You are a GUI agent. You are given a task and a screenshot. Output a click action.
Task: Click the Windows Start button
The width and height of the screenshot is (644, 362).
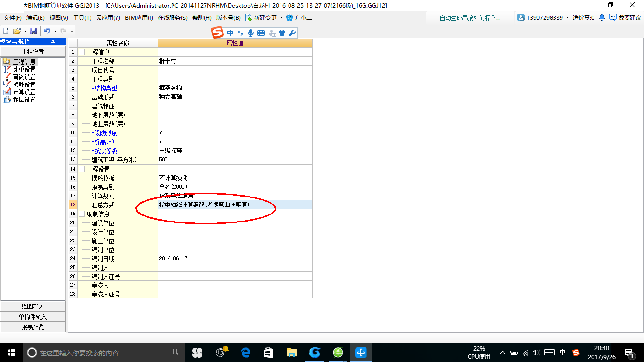[x=11, y=353]
